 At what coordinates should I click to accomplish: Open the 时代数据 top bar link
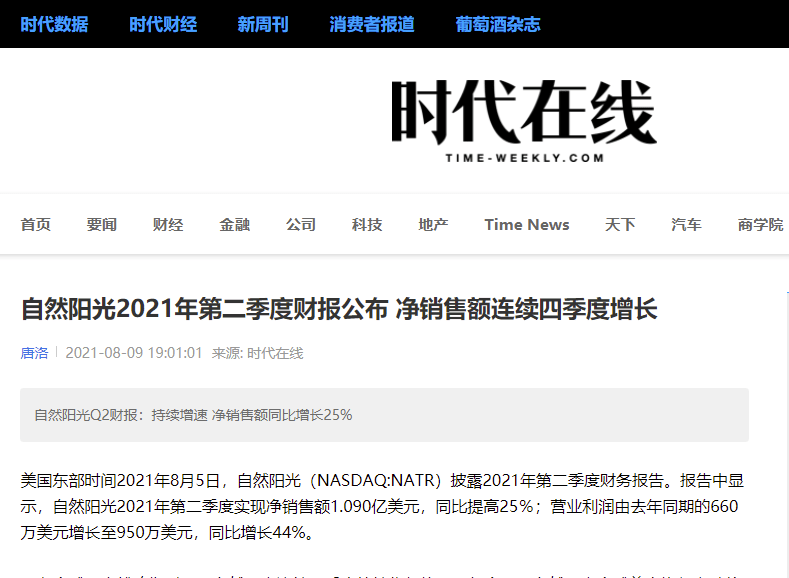54,25
